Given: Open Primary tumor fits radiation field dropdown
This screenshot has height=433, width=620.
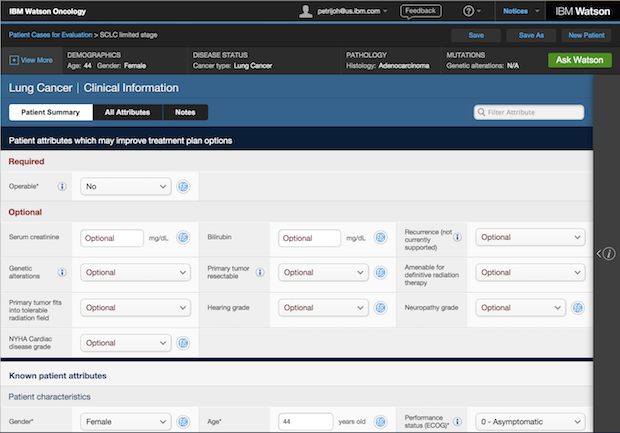Looking at the screenshot, I should [x=136, y=308].
